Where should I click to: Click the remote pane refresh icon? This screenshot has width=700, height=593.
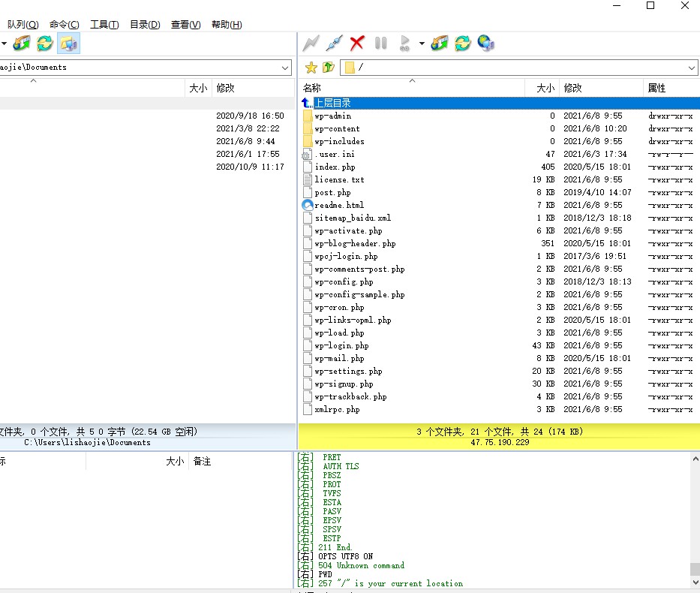tap(463, 44)
